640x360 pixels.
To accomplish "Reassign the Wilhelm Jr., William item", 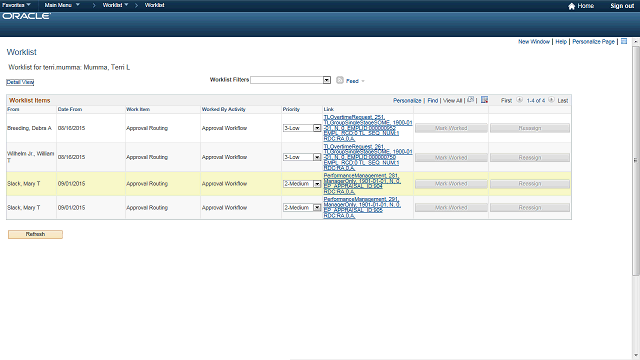I will pos(530,158).
